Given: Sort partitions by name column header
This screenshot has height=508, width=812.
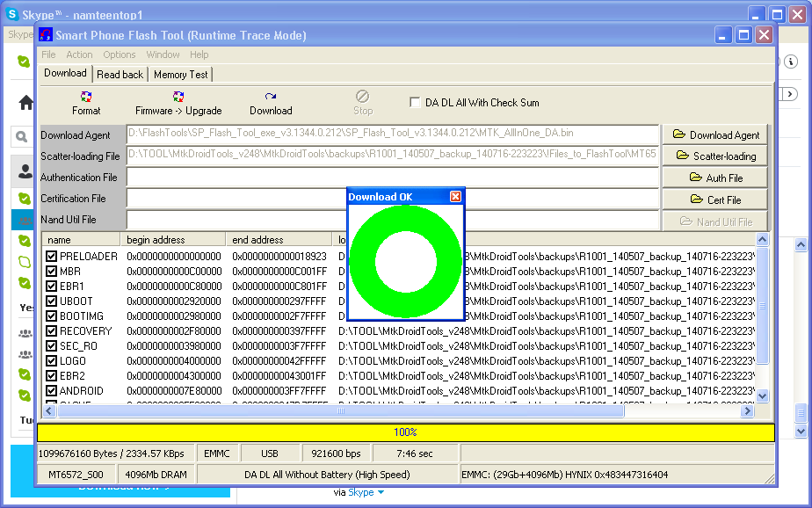Looking at the screenshot, I should click(x=81, y=240).
